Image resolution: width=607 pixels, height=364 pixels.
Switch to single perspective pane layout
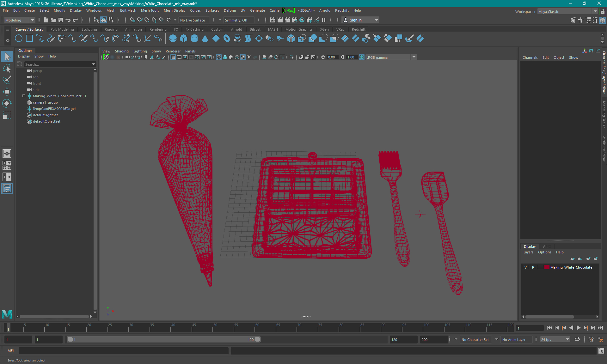7,154
